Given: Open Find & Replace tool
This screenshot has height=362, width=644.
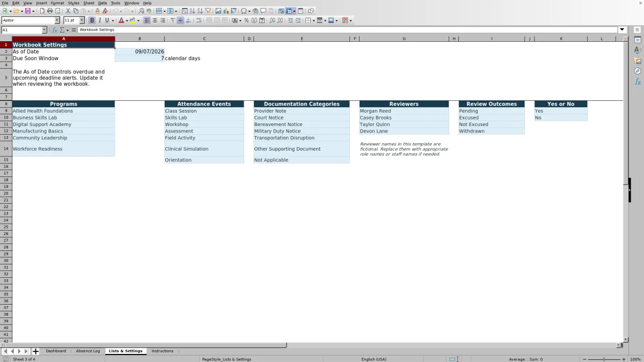Looking at the screenshot, I should tap(141, 11).
